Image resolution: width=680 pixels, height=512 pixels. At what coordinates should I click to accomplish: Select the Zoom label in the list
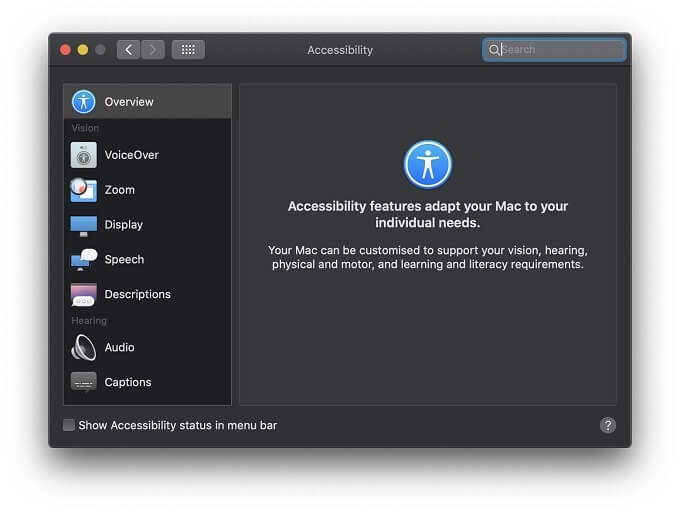pyautogui.click(x=120, y=190)
